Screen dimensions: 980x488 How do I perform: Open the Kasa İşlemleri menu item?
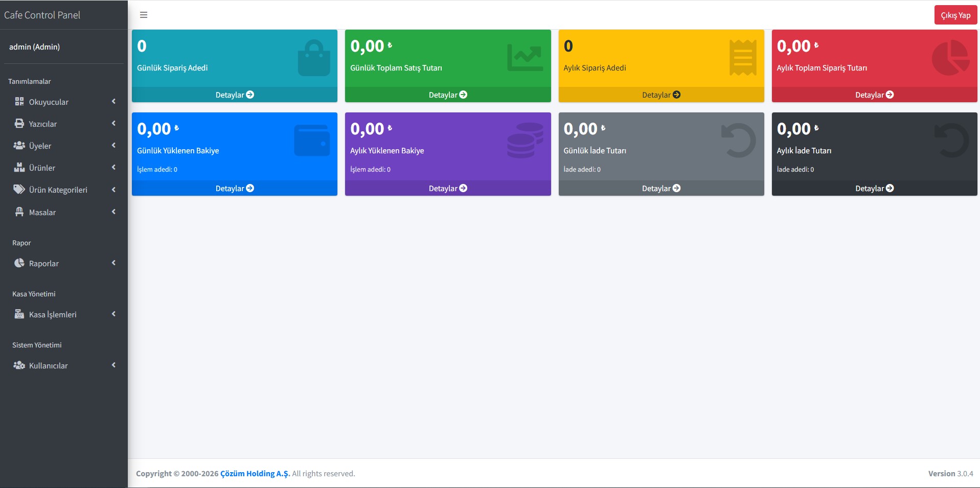pyautogui.click(x=64, y=314)
